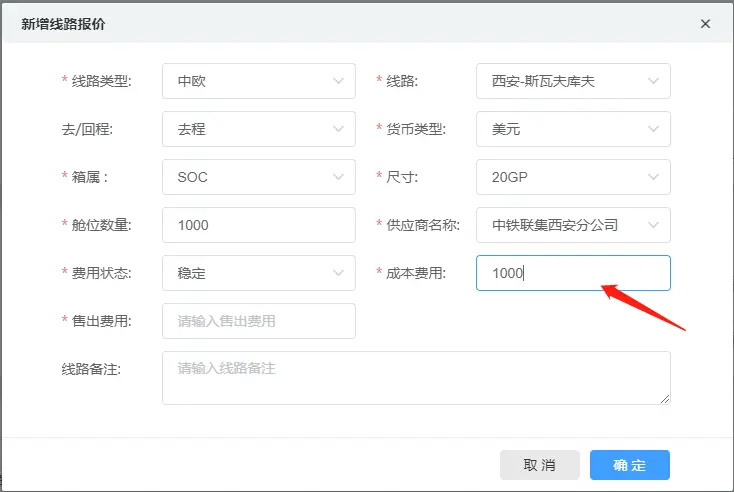Focus the 成本费用 input field
Image resolution: width=734 pixels, height=492 pixels.
573,273
